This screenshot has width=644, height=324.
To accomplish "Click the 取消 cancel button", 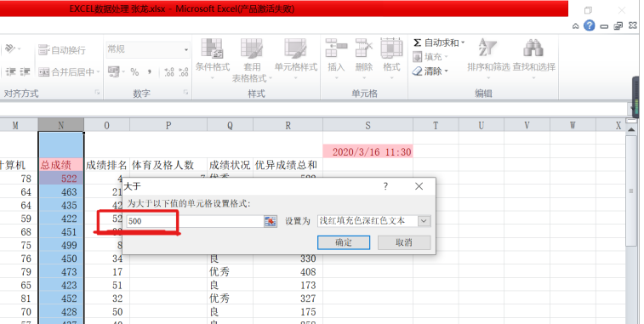I will 404,242.
